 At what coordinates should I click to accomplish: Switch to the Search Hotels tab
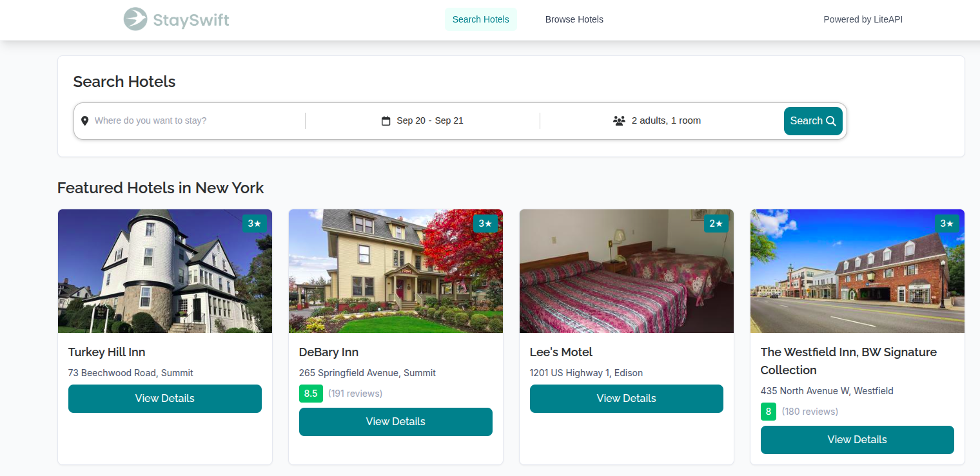coord(480,19)
